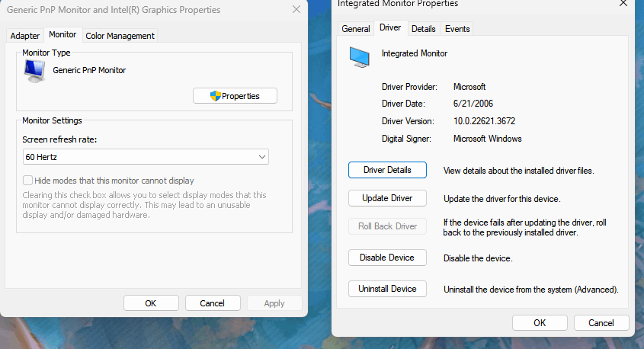Click the Uninstall Device button
The image size is (644, 349).
(387, 289)
